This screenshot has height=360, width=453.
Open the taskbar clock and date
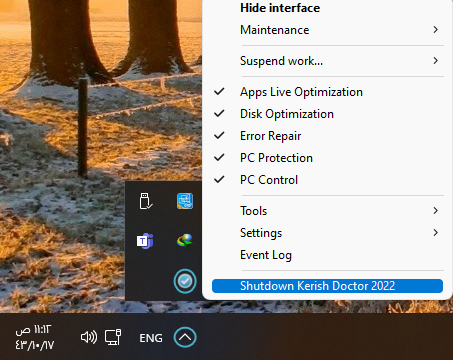[x=34, y=337]
